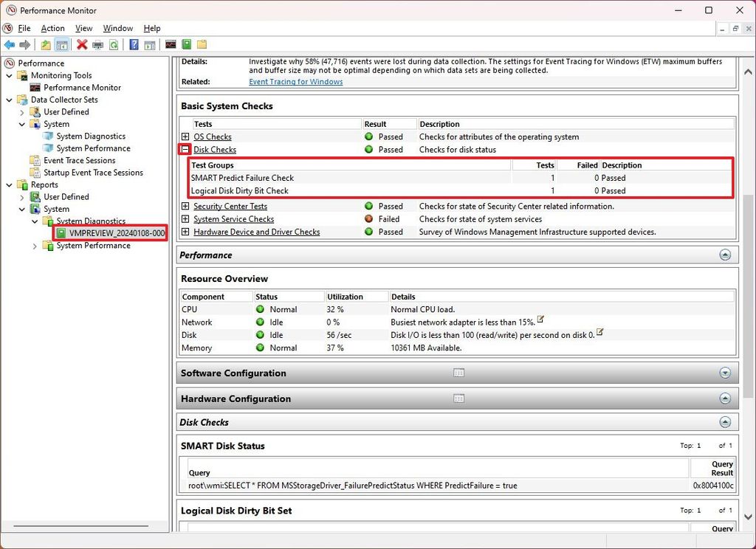Open the View menu
This screenshot has height=549, width=756.
(x=83, y=28)
